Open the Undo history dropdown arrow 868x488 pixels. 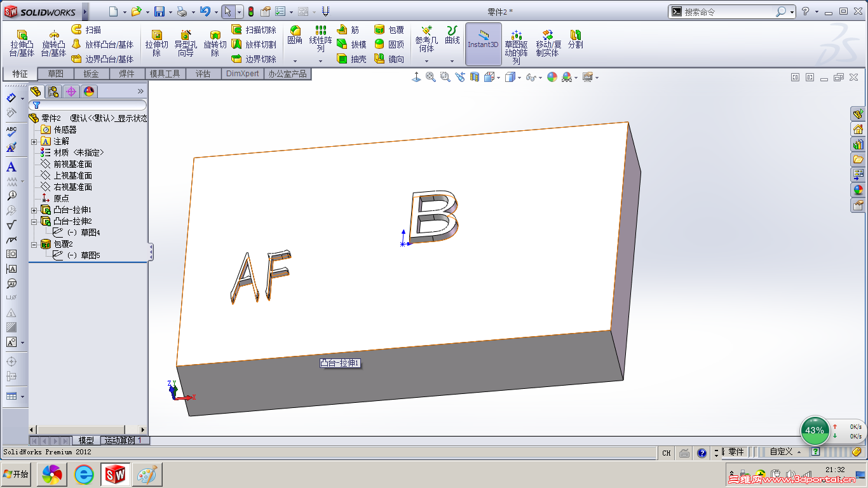pyautogui.click(x=215, y=12)
